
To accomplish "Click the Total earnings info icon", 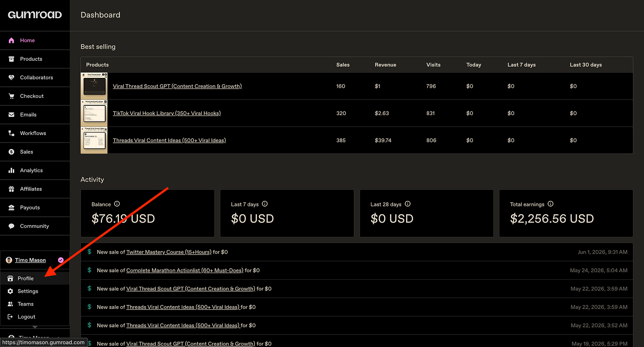I will pyautogui.click(x=550, y=204).
